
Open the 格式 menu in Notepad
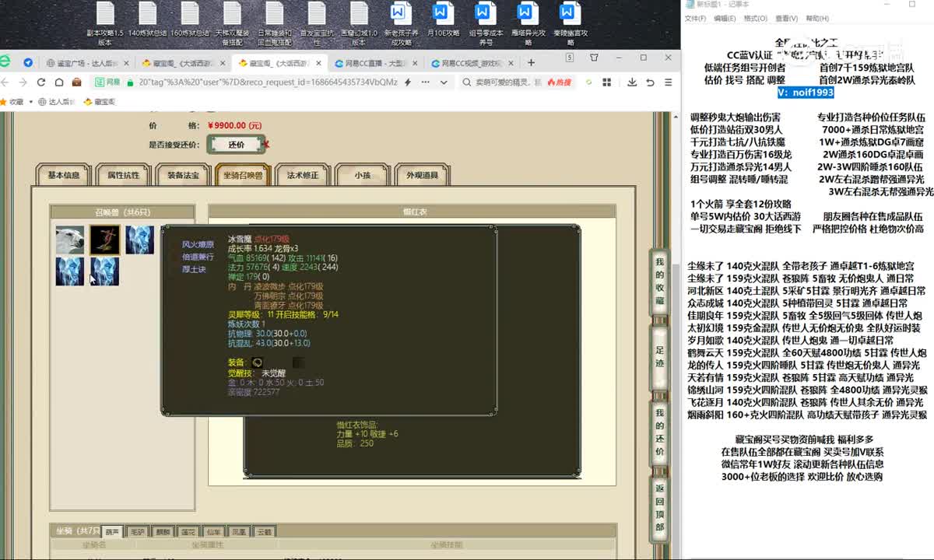pos(755,19)
